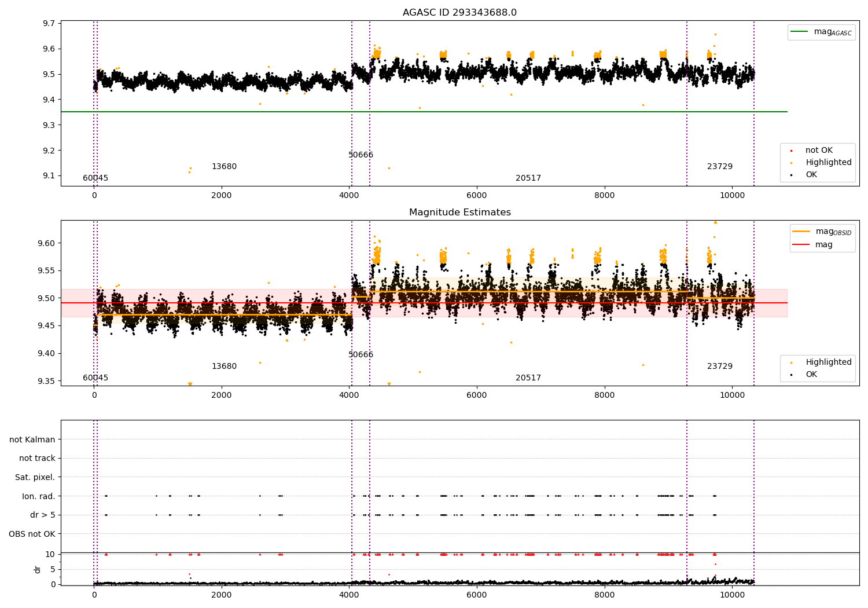Click the 'not Kalman' row label
Screen dimensions: 868x608
(x=32, y=440)
